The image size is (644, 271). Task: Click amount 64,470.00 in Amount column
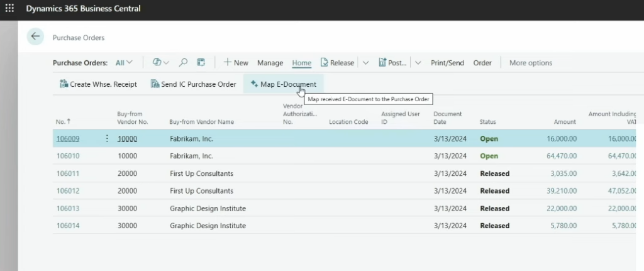[562, 156]
